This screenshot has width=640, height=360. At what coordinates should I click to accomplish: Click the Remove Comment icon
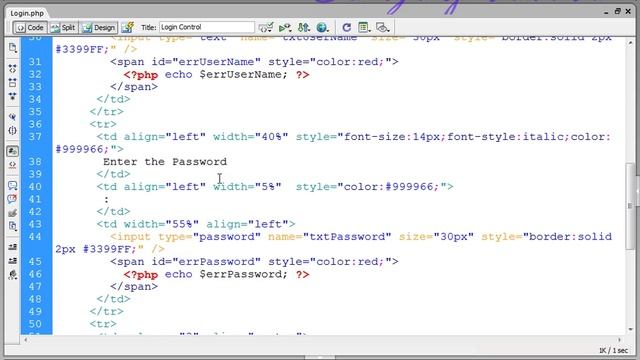click(x=13, y=199)
